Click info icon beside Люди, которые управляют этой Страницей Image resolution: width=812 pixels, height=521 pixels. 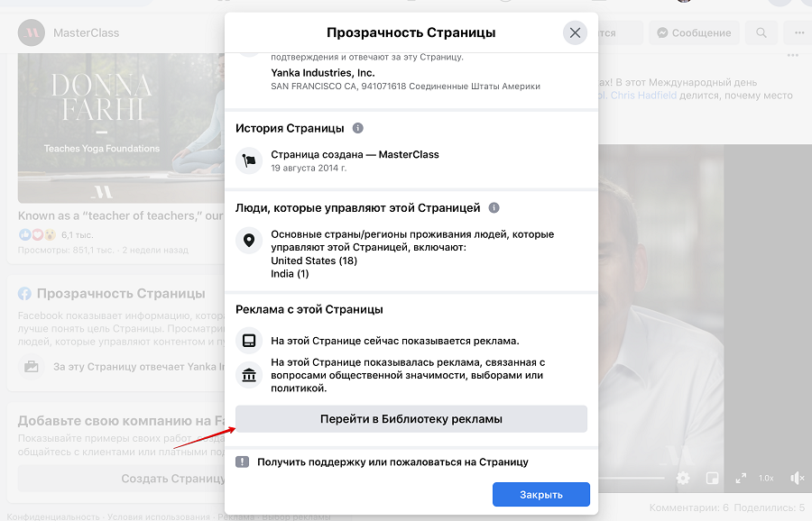[x=494, y=207]
